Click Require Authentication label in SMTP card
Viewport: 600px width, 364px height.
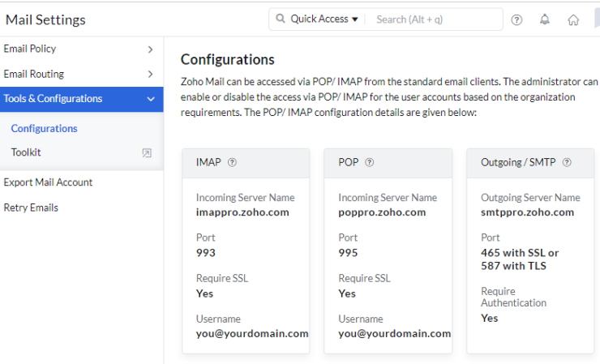click(x=513, y=297)
